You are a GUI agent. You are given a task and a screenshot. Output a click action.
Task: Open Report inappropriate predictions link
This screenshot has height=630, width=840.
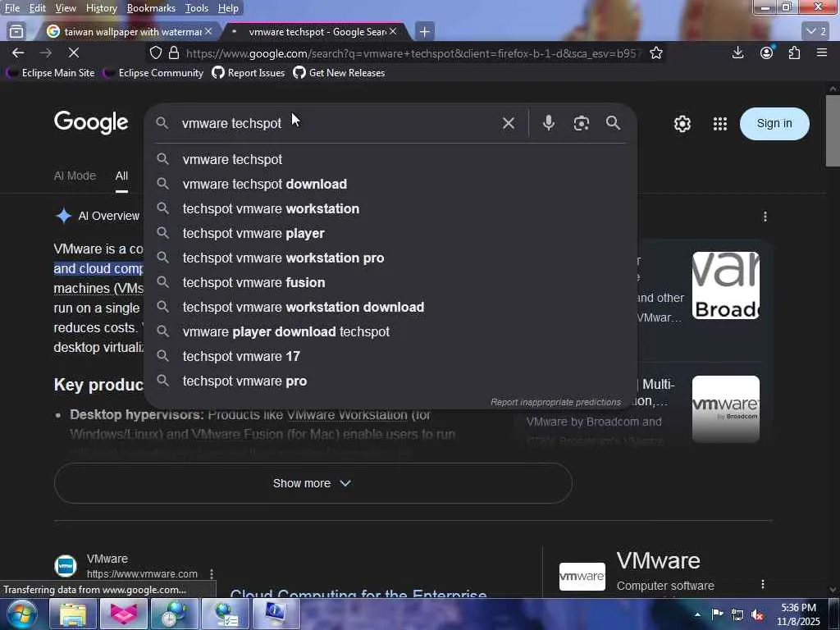(555, 402)
